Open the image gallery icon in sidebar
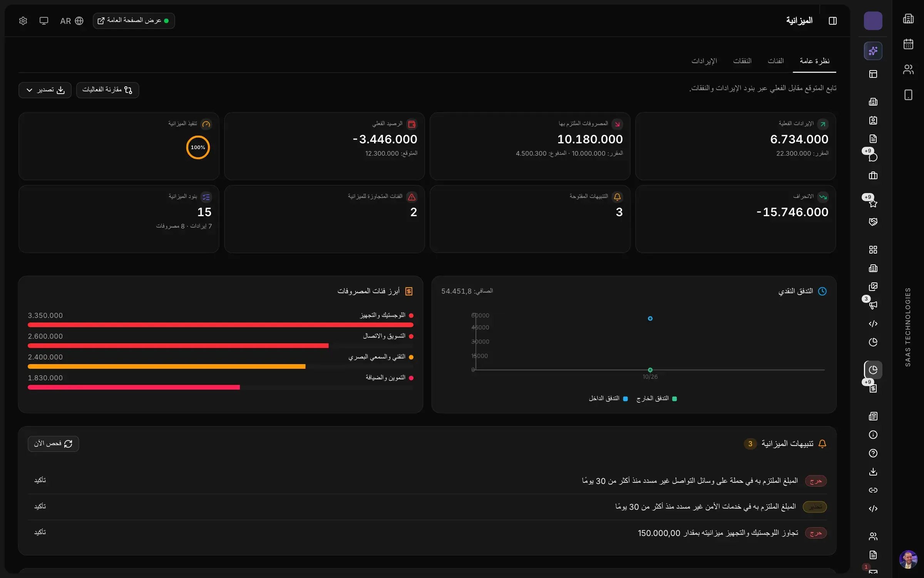Viewport: 924px width, 578px height. (873, 287)
